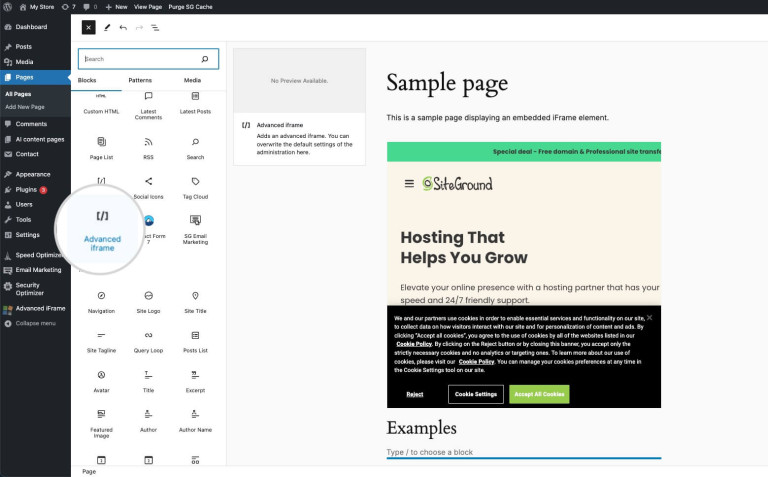Click the Cookie Settings button
This screenshot has height=477, width=768.
(476, 394)
